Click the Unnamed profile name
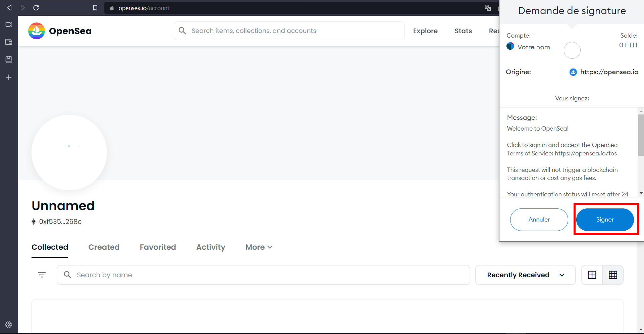 (x=63, y=206)
